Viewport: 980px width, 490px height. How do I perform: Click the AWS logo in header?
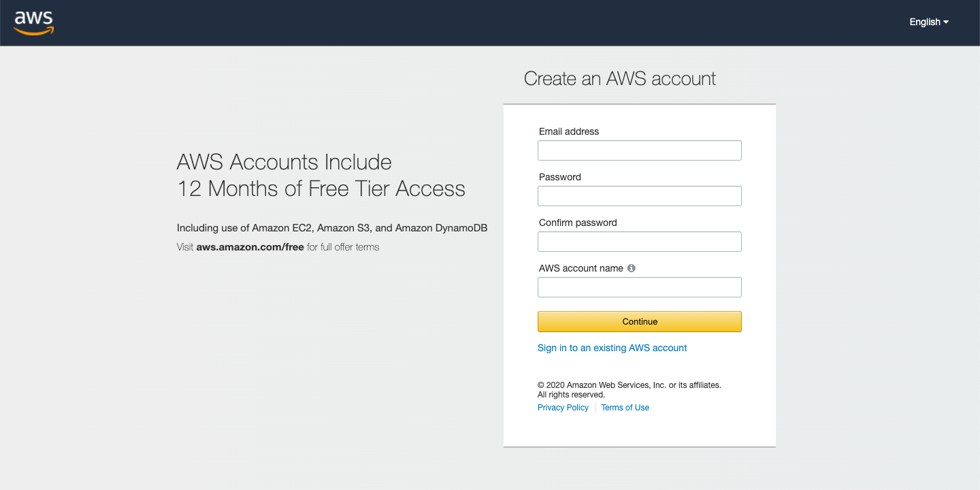pyautogui.click(x=33, y=22)
